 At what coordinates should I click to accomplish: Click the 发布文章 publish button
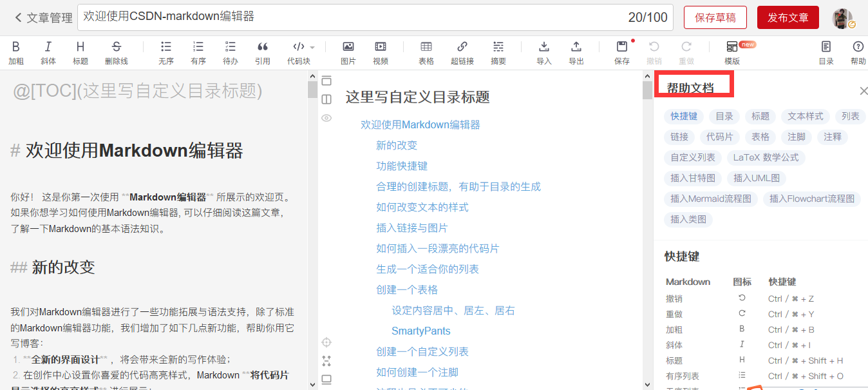point(788,17)
